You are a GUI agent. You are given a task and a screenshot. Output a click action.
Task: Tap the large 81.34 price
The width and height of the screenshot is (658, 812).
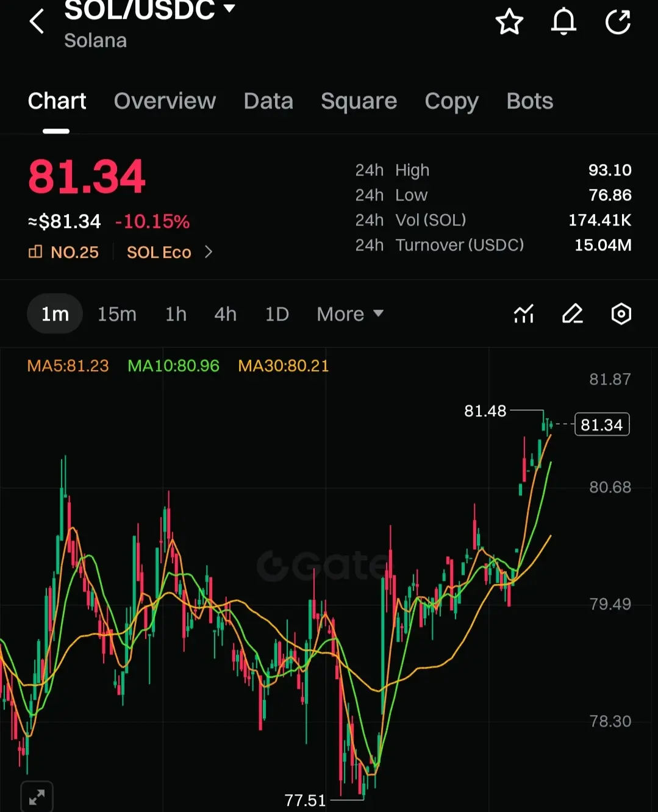(x=87, y=177)
